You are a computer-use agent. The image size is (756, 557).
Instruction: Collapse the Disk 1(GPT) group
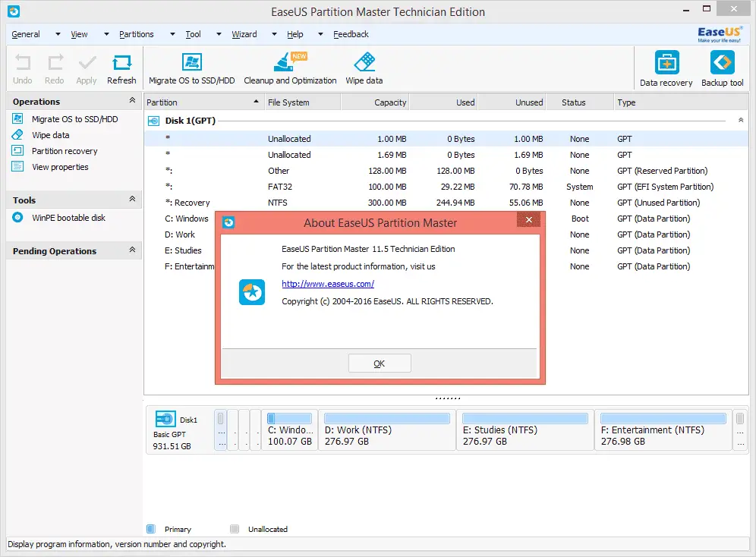point(741,120)
